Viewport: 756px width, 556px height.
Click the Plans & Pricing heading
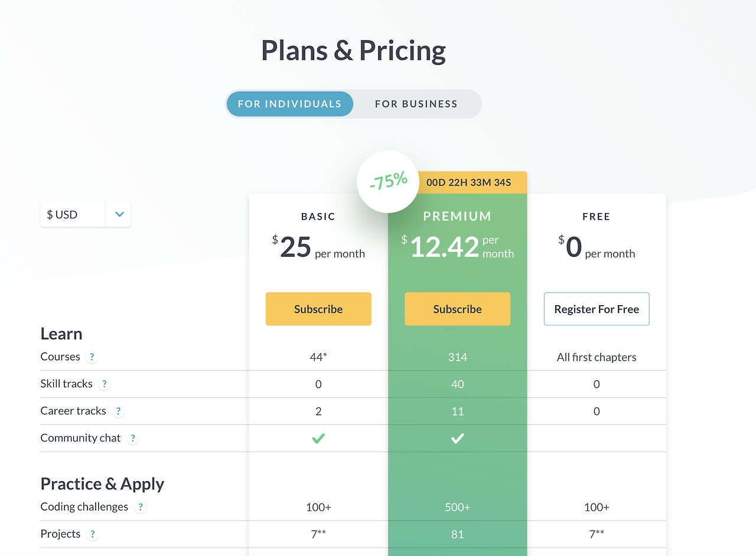point(353,51)
